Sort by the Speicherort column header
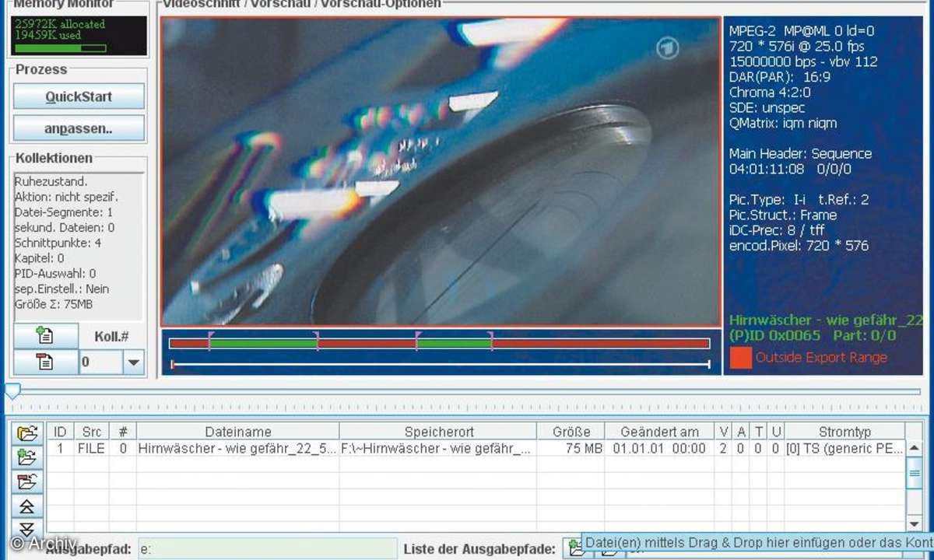The height and width of the screenshot is (560, 934). click(439, 432)
